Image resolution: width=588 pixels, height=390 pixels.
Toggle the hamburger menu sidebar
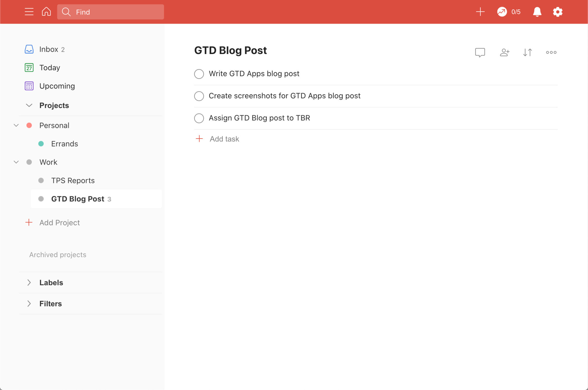[29, 12]
